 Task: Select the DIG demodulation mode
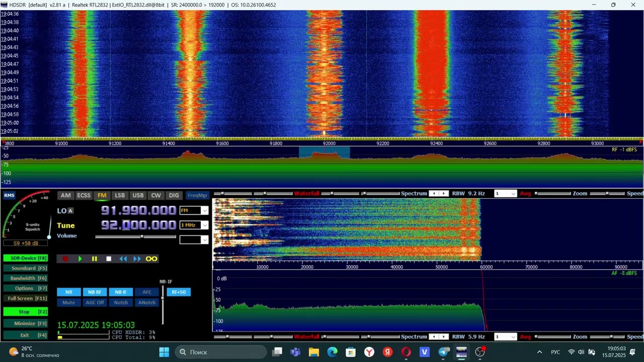[174, 195]
